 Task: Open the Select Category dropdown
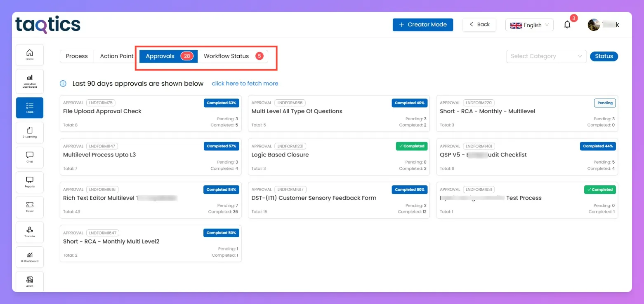pyautogui.click(x=546, y=56)
